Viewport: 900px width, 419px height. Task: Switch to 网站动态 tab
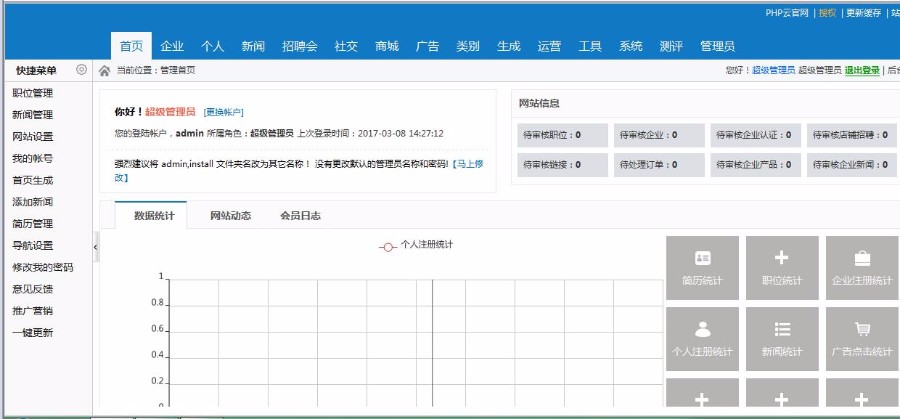(230, 216)
